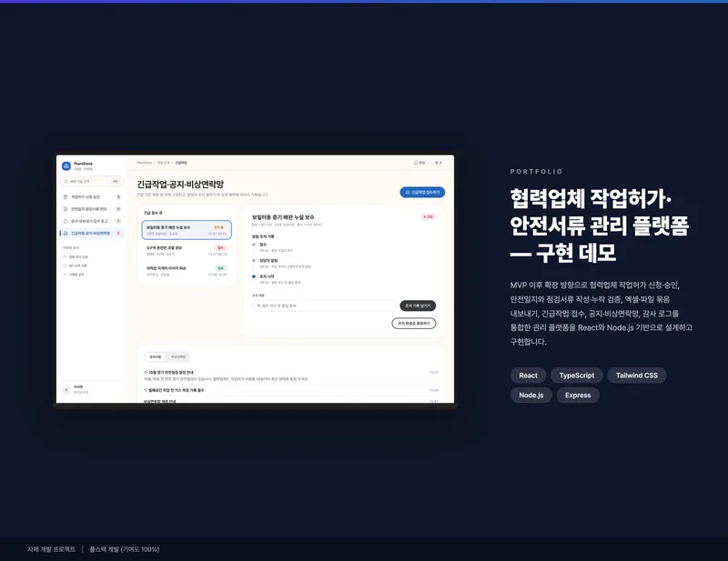Click the siren icon beside 긴급작업·공지·비상연락망
Screen dimensions: 728x561
[66, 233]
